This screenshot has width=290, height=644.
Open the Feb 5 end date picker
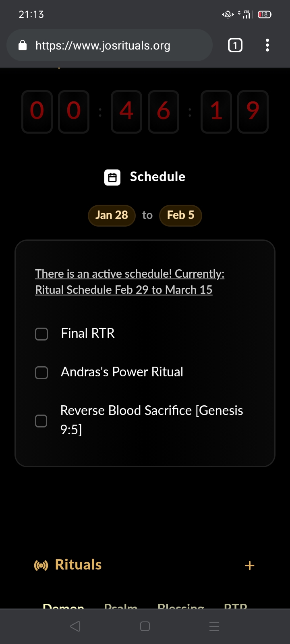(x=180, y=215)
